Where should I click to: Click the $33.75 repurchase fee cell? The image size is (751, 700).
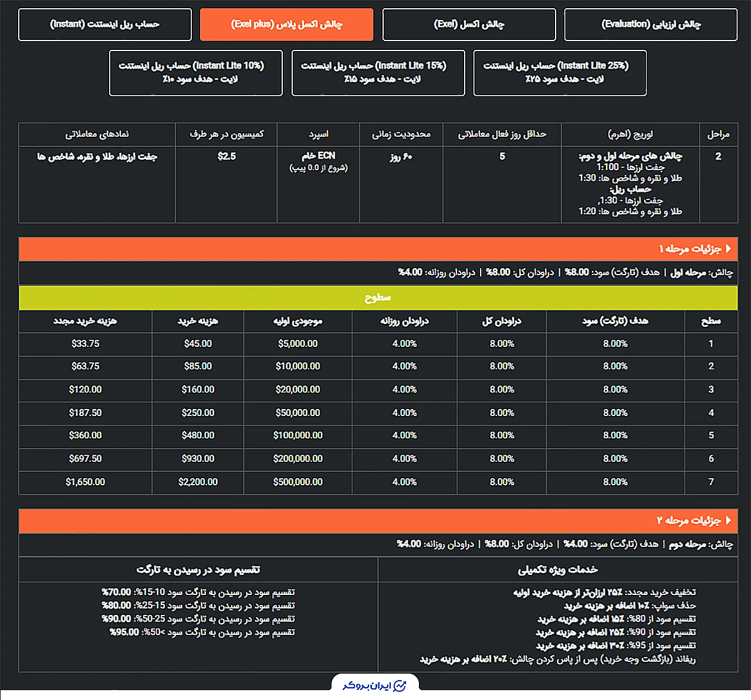[85, 344]
